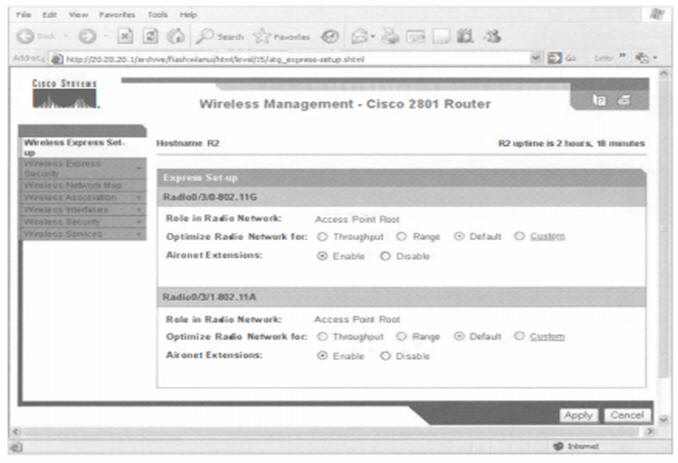Open the address bar dropdown arrow
The height and width of the screenshot is (463, 678).
(536, 58)
